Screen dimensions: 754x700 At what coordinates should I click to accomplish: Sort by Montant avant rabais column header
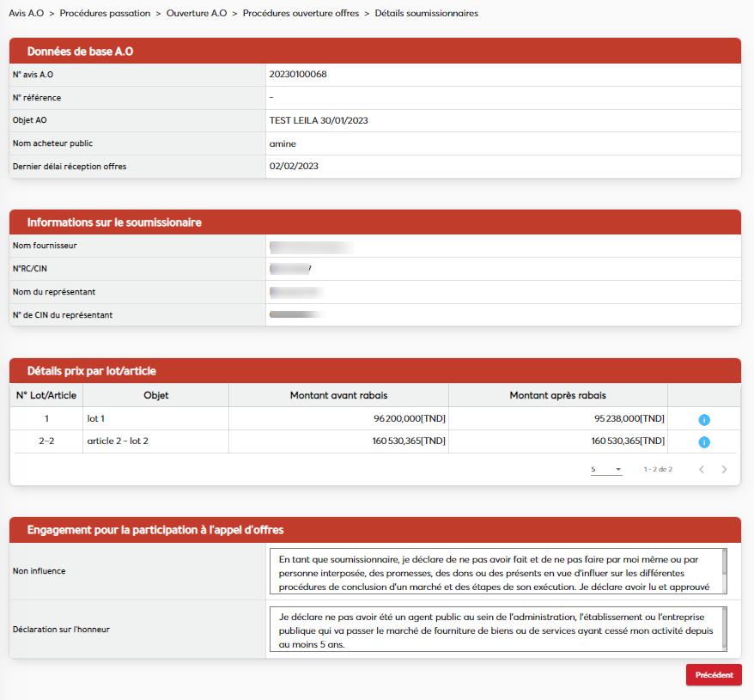[338, 395]
